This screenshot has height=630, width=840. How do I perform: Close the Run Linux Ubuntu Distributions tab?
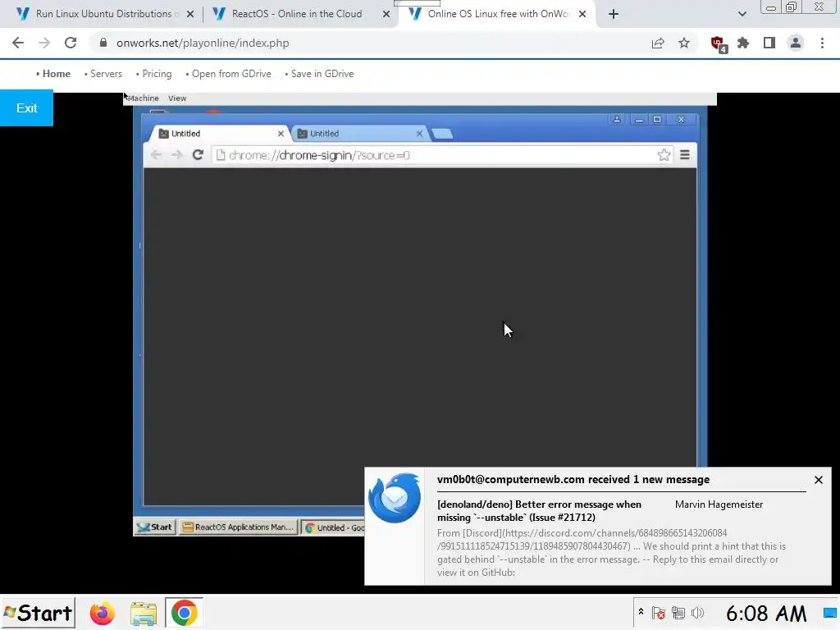[190, 15]
